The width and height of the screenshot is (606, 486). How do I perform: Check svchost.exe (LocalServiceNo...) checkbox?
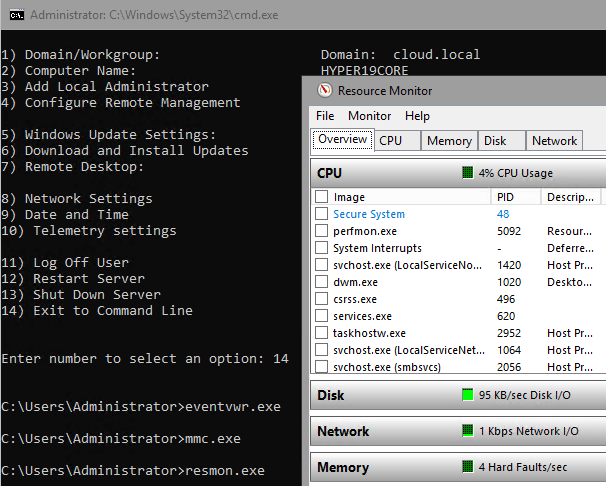321,265
